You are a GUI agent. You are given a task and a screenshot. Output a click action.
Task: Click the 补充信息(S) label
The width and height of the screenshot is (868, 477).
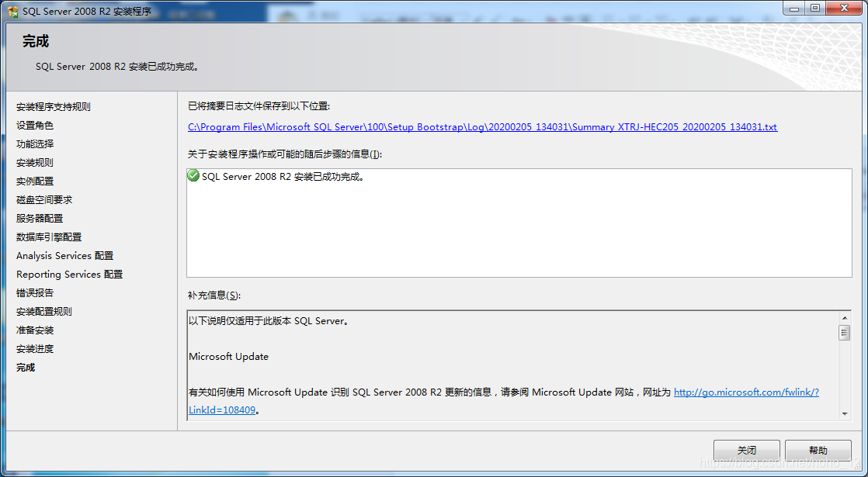(x=214, y=296)
